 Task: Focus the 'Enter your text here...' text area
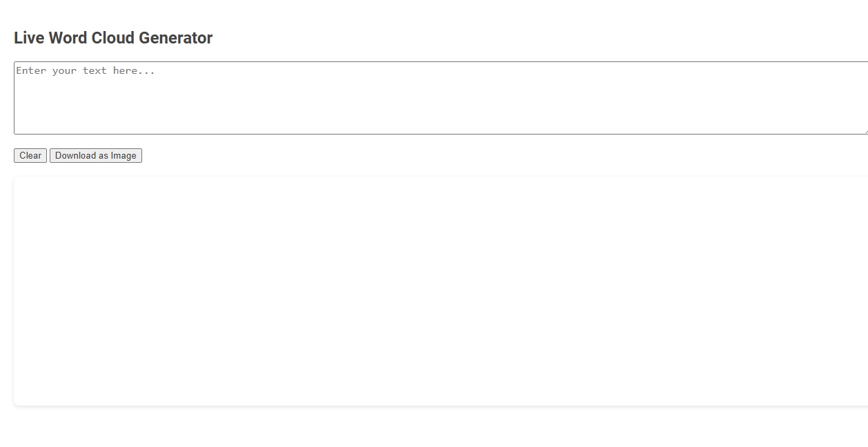pyautogui.click(x=440, y=98)
